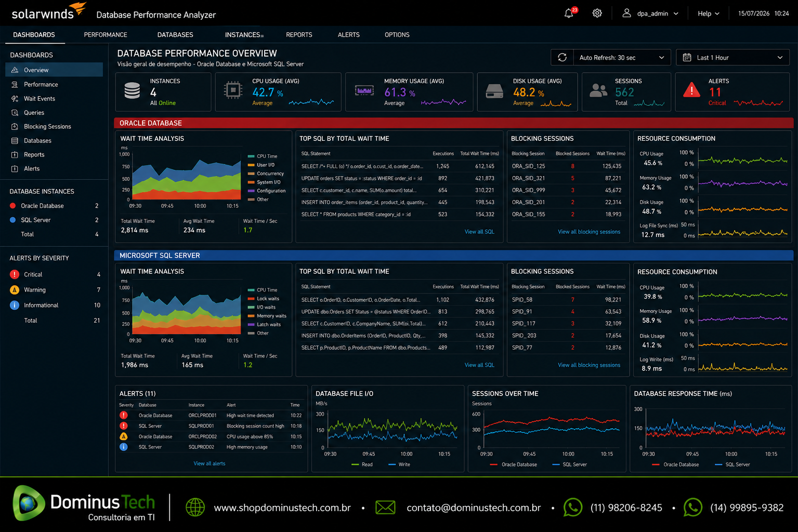Switch to Performance top tab
Viewport: 798px width, 532px height.
[x=106, y=35]
